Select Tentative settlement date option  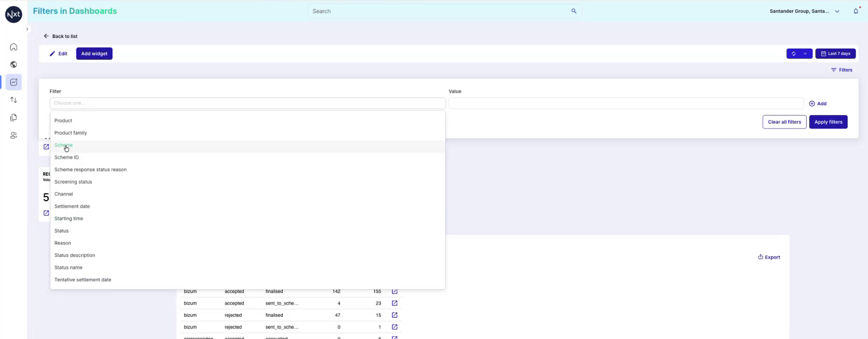[x=247, y=280]
